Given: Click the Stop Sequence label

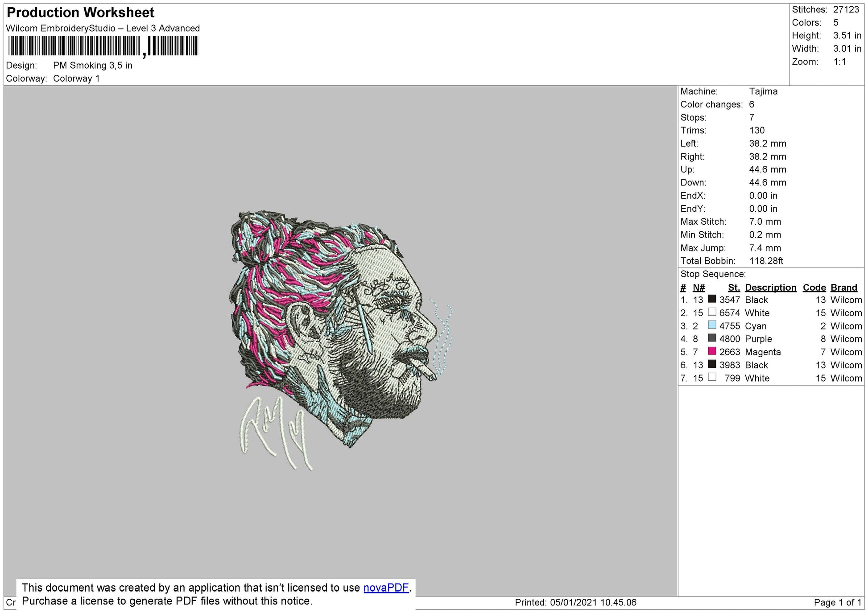Looking at the screenshot, I should [713, 274].
